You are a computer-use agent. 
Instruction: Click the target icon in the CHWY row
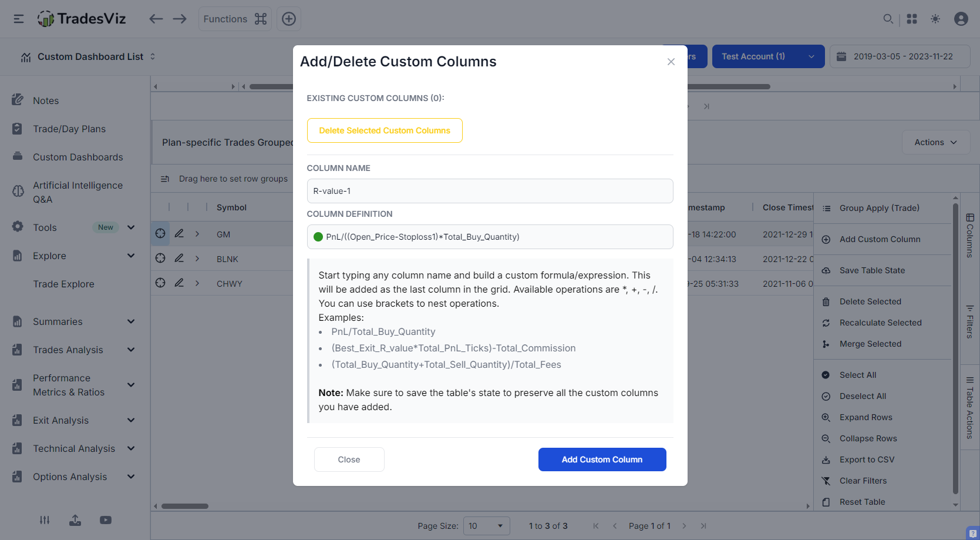160,283
